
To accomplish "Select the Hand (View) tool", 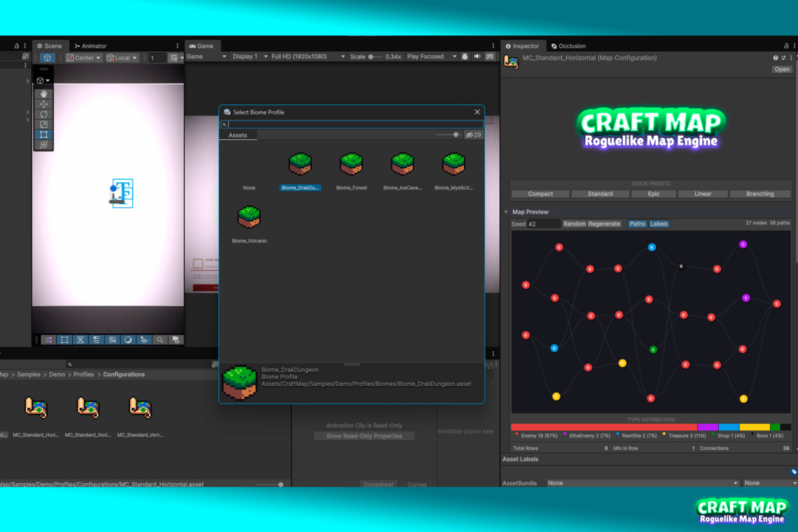I will (44, 94).
